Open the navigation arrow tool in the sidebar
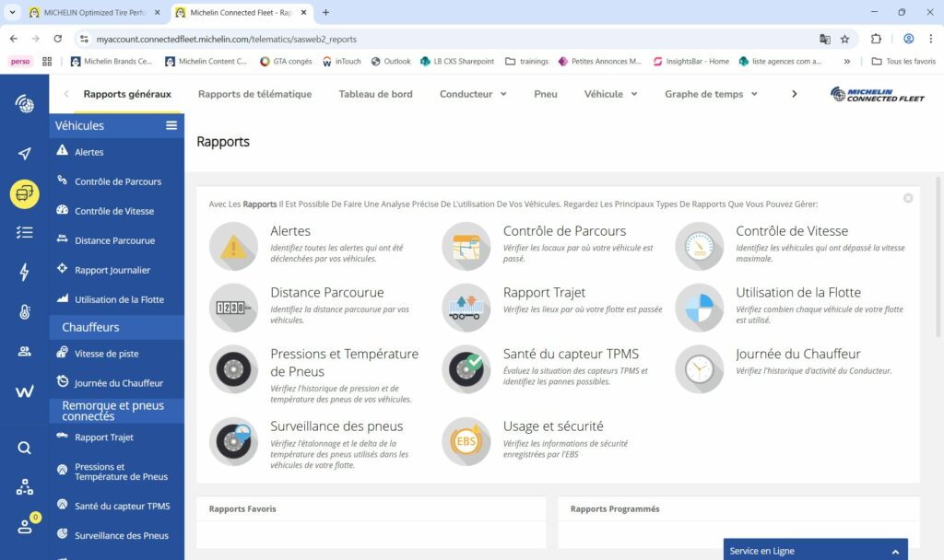The image size is (944, 560). click(x=23, y=153)
